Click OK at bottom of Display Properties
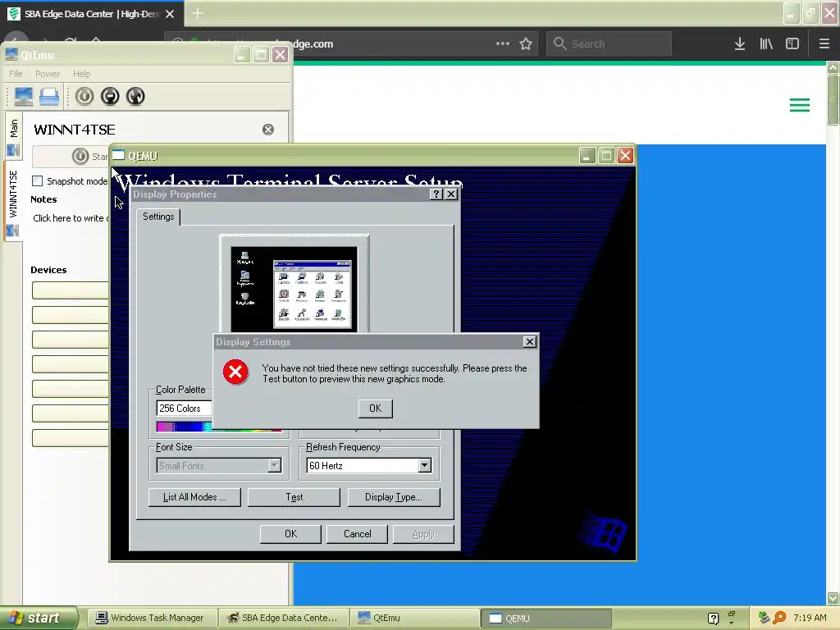840x630 pixels. (x=290, y=534)
